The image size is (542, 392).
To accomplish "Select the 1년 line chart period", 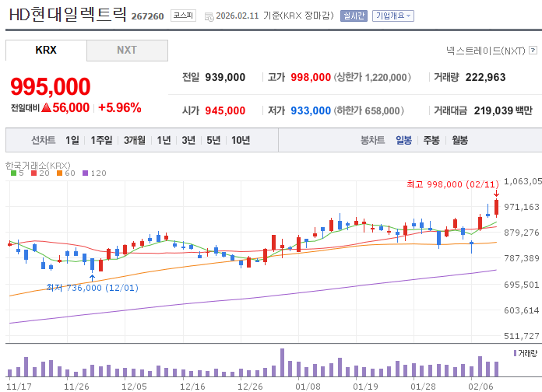I will pyautogui.click(x=164, y=140).
